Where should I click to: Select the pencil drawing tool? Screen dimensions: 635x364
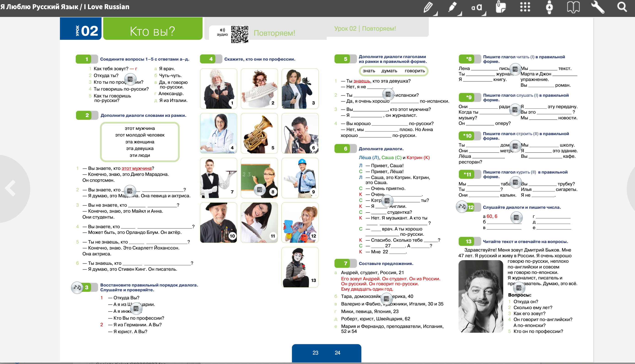[x=428, y=7]
